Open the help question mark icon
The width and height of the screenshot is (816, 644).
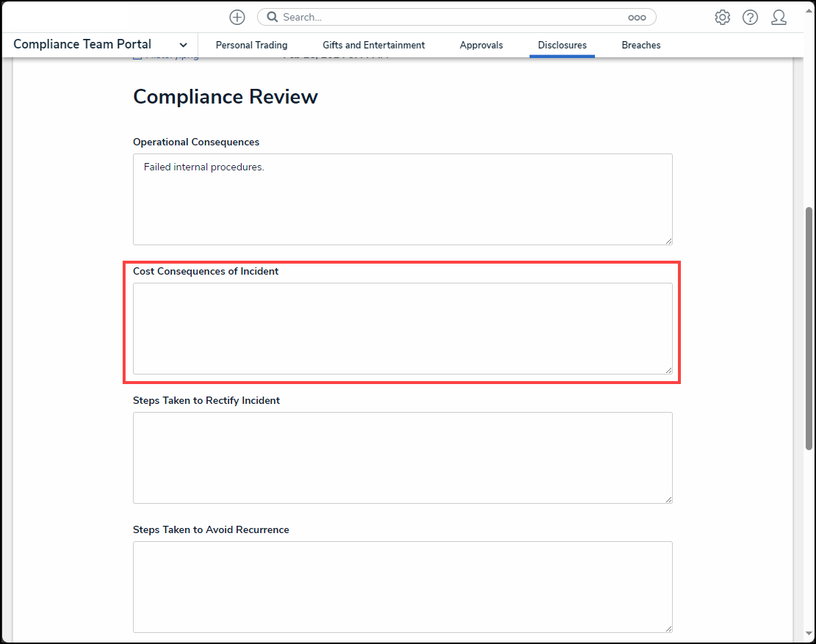(750, 17)
